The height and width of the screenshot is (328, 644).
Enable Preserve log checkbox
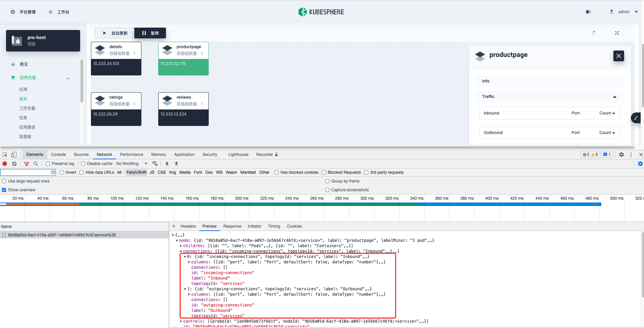pos(48,164)
